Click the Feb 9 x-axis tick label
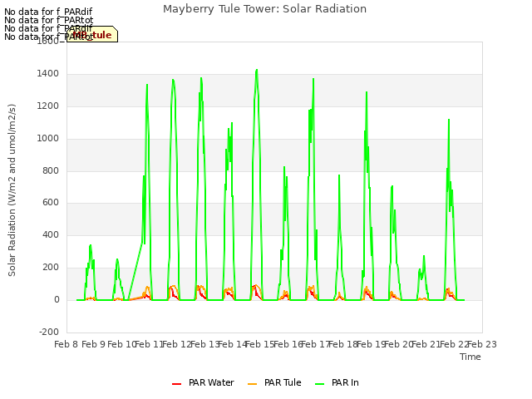 pos(94,344)
